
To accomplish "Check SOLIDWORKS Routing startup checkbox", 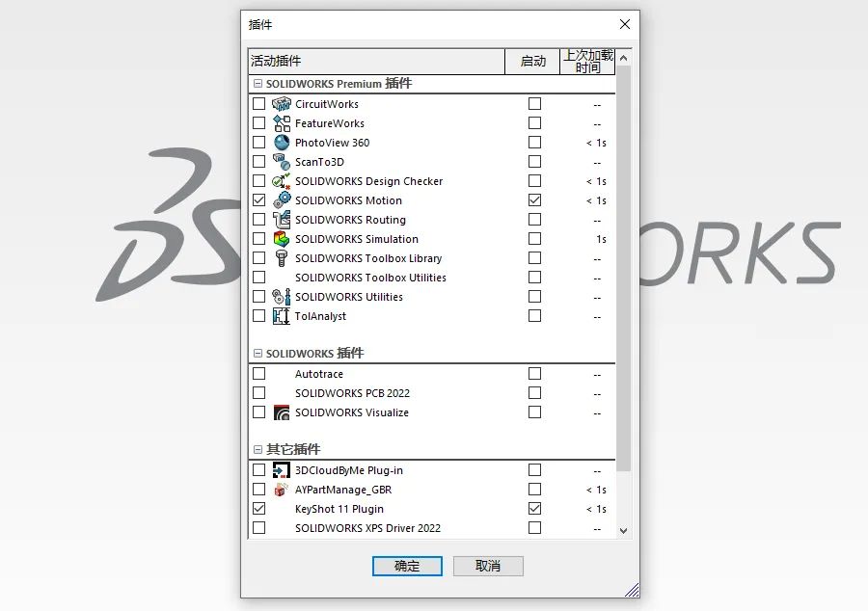I will [534, 220].
